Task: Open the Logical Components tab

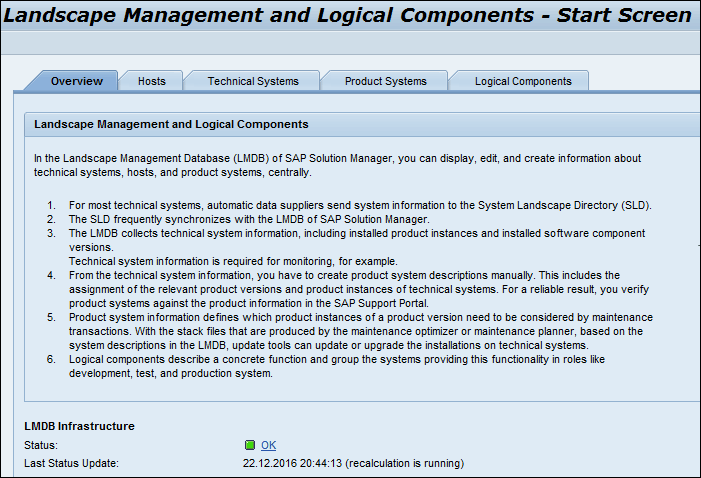Action: click(x=522, y=81)
